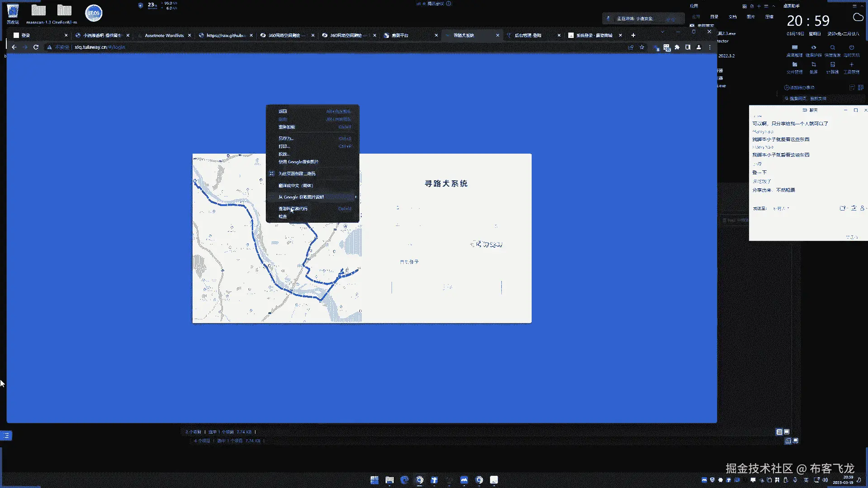Switch to the Assetnote Wordlists tab

(164, 35)
